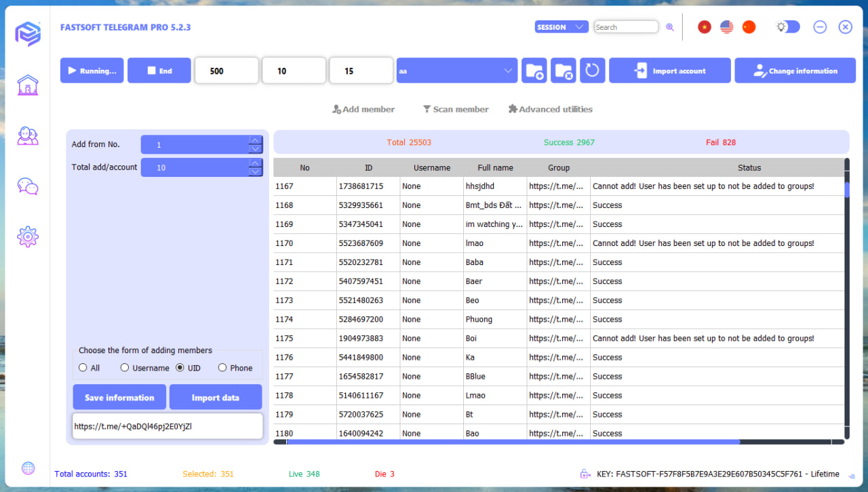Click Save information button
Image resolution: width=868 pixels, height=492 pixels.
[x=119, y=396]
